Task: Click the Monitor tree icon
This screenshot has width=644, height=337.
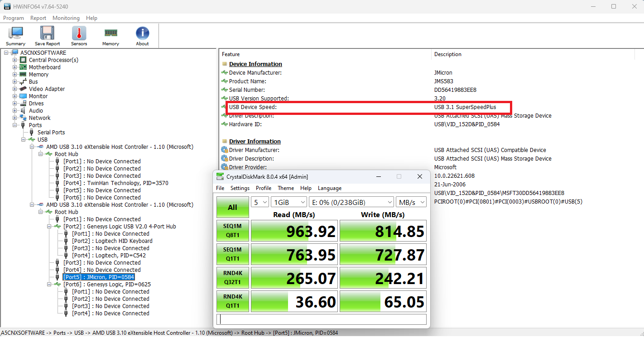Action: pyautogui.click(x=23, y=96)
